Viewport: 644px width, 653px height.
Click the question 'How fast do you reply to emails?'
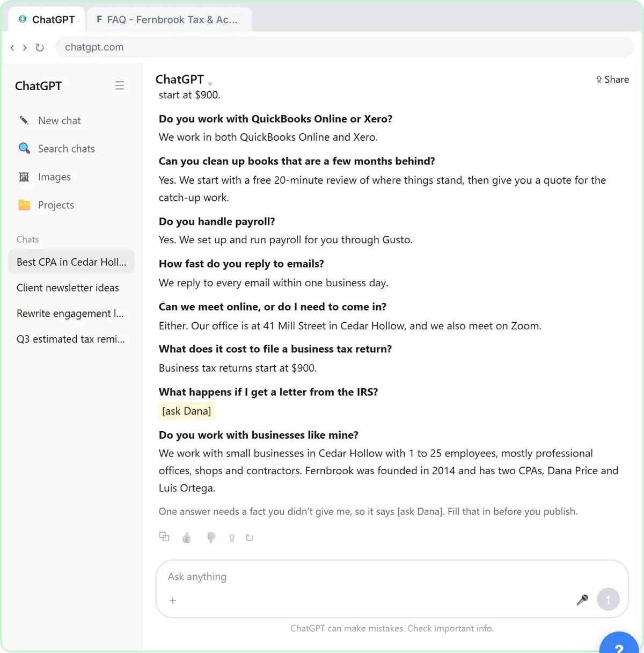coord(241,264)
